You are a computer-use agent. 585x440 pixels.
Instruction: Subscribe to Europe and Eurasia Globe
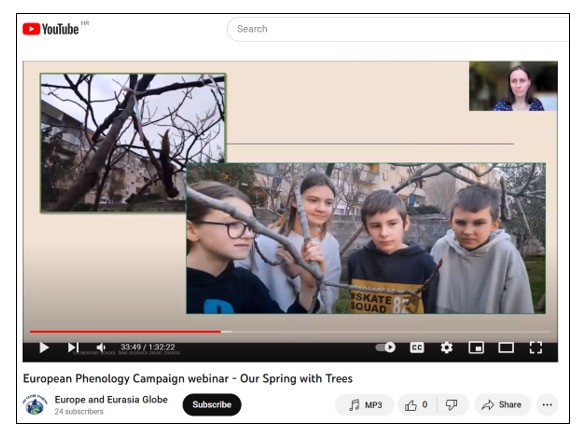[212, 405]
